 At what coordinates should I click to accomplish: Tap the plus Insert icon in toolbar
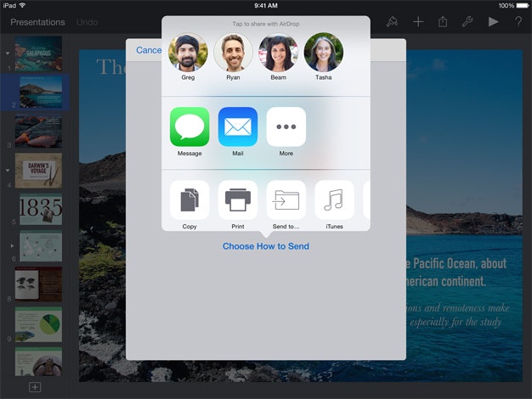[418, 22]
